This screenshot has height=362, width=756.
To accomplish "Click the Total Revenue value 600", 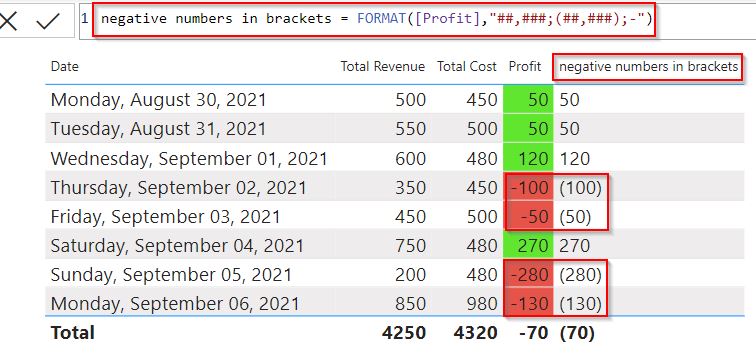I will click(x=410, y=159).
